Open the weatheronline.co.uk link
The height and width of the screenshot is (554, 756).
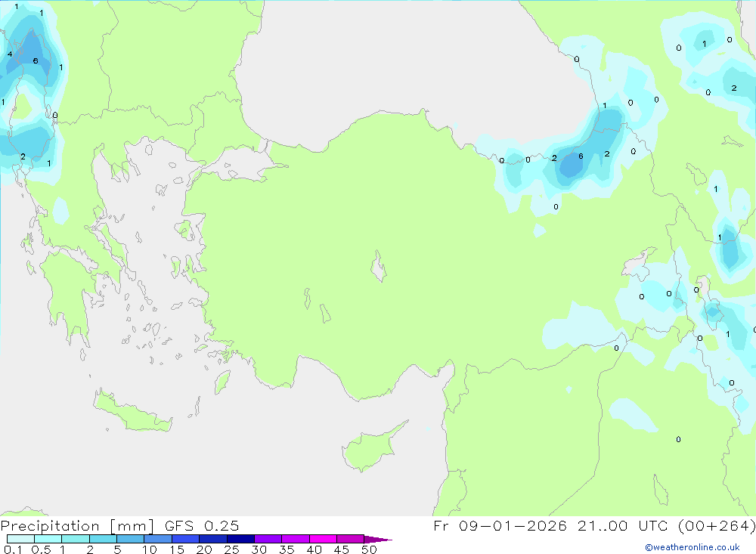(692, 547)
